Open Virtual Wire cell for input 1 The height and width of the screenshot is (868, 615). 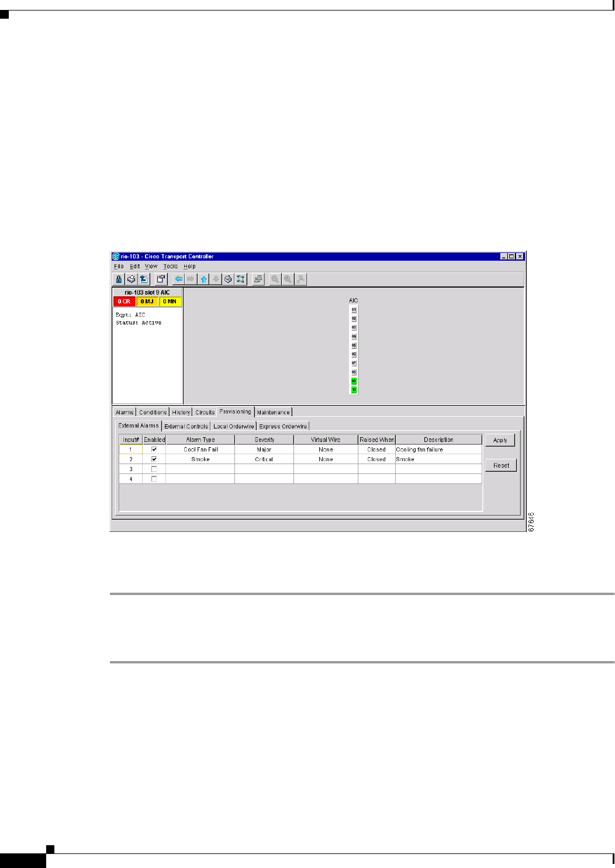[x=326, y=449]
